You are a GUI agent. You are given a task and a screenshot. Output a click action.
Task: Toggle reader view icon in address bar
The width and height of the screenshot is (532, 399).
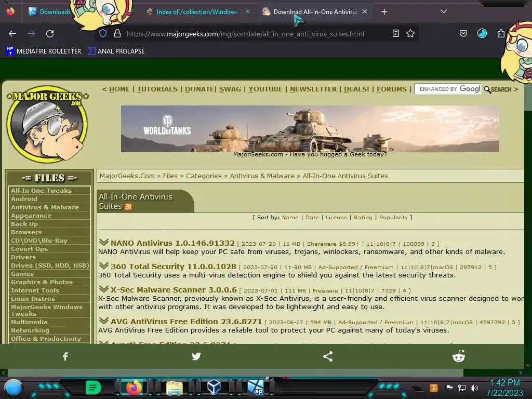point(395,33)
